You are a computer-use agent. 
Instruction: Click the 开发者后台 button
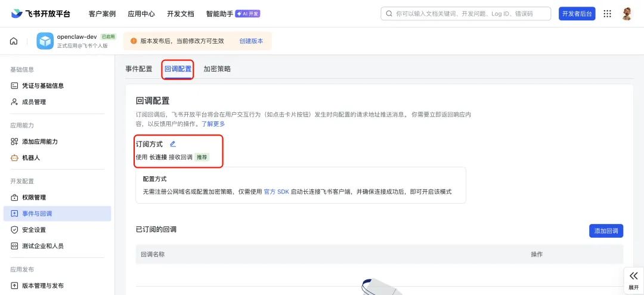(577, 14)
